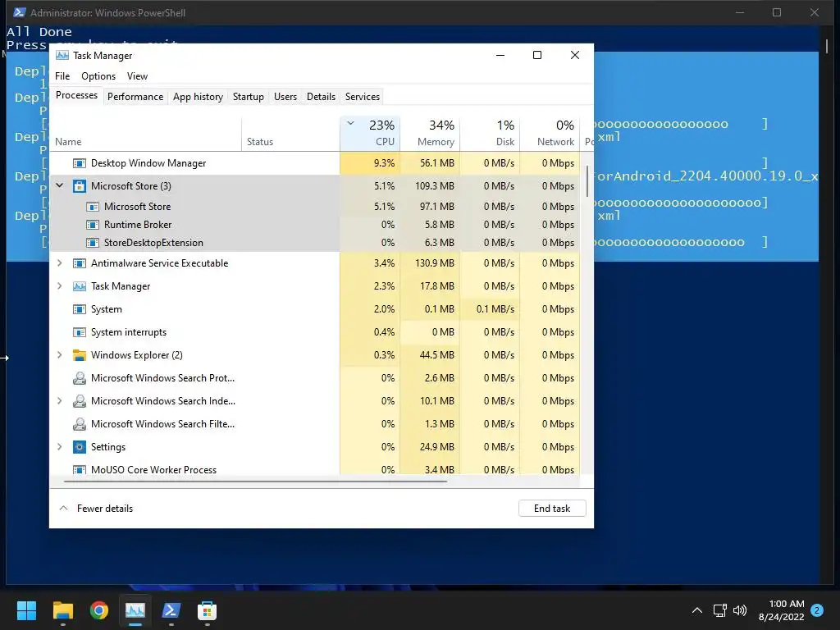The image size is (840, 630).
Task: Click the Windows Explorer folder icon
Action: (x=80, y=355)
